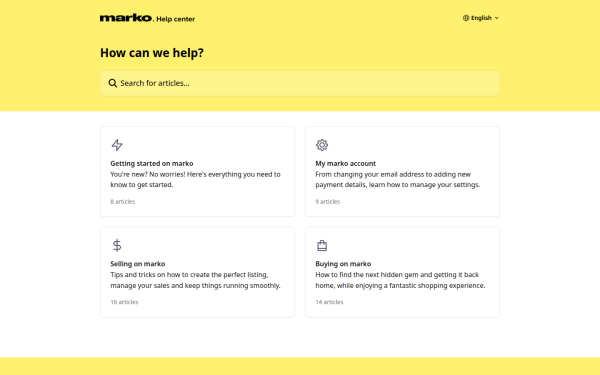This screenshot has width=600, height=375.
Task: Click the '9 articles' count
Action: pos(328,202)
